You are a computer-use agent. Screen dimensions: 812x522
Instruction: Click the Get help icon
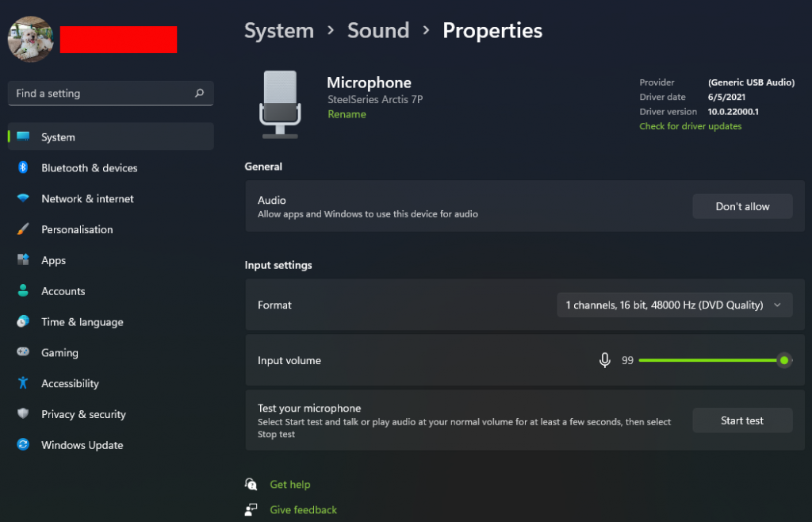pos(251,484)
